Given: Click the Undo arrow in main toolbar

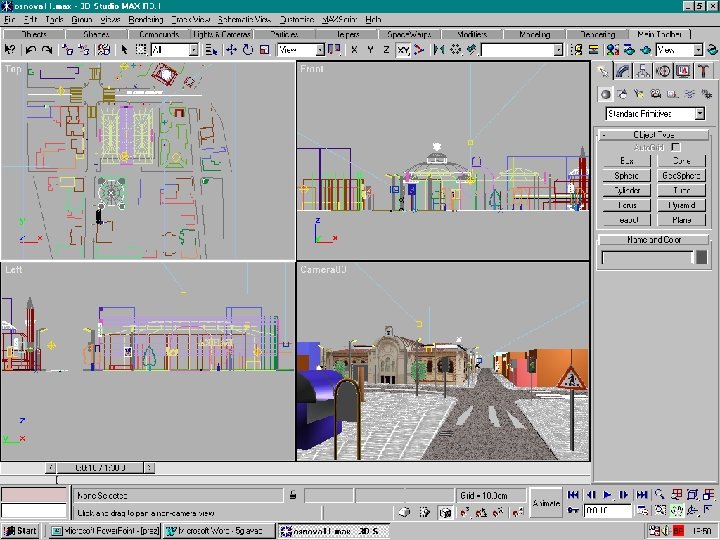Looking at the screenshot, I should tap(32, 49).
